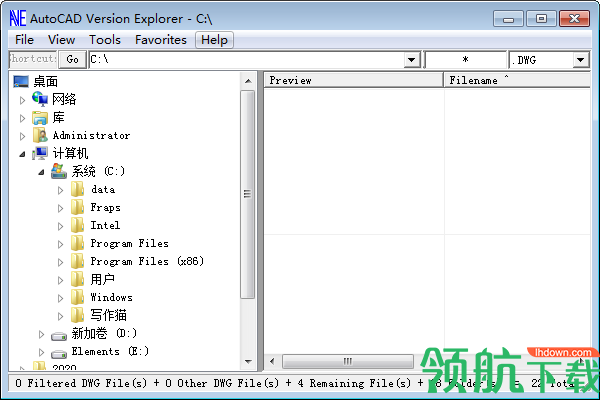This screenshot has width=600, height=400.
Task: Select the Intel tree row
Action: point(105,225)
